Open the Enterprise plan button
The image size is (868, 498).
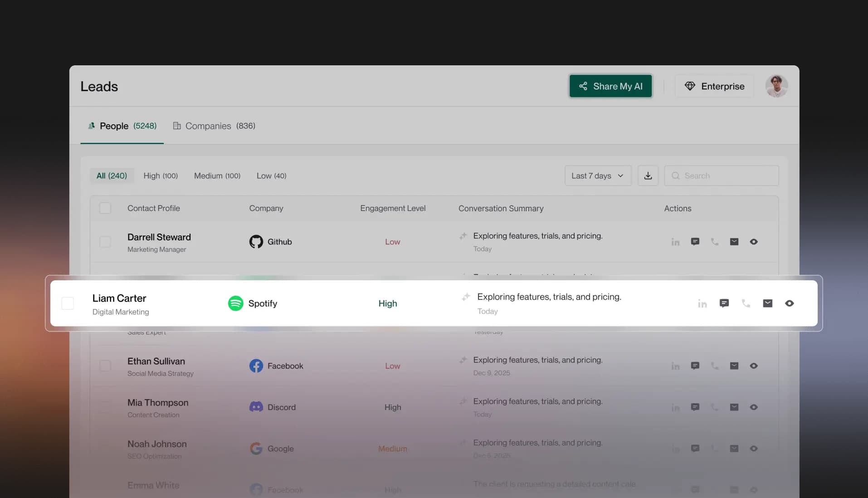tap(713, 86)
